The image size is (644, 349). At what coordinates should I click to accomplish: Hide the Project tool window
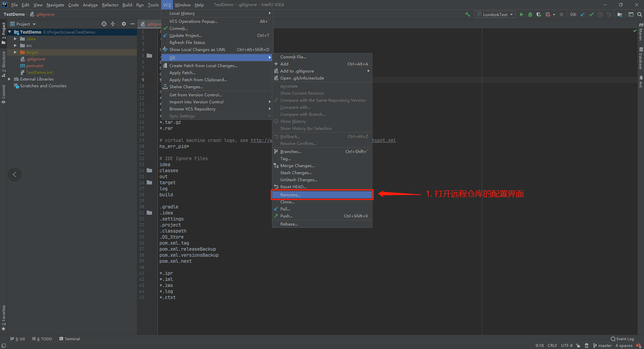click(x=133, y=24)
